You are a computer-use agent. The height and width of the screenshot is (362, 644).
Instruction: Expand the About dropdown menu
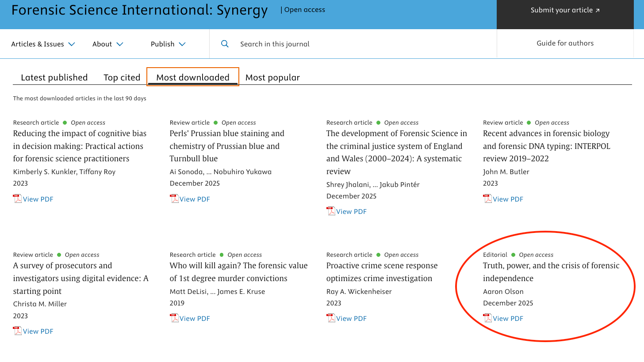pyautogui.click(x=108, y=44)
